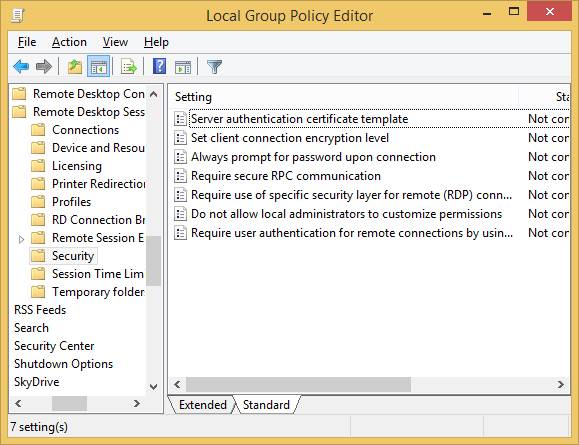Click folder icon next to Printer Redirection
This screenshot has width=579, height=445.
point(38,184)
